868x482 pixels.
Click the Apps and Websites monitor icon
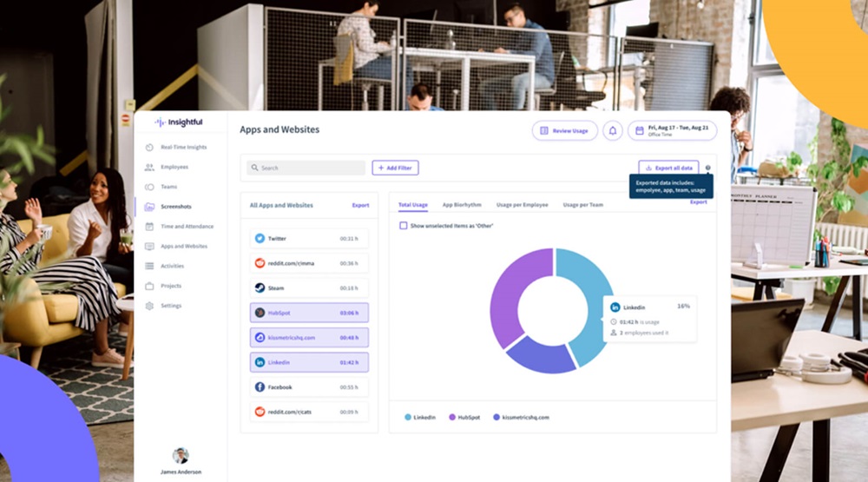(x=149, y=246)
